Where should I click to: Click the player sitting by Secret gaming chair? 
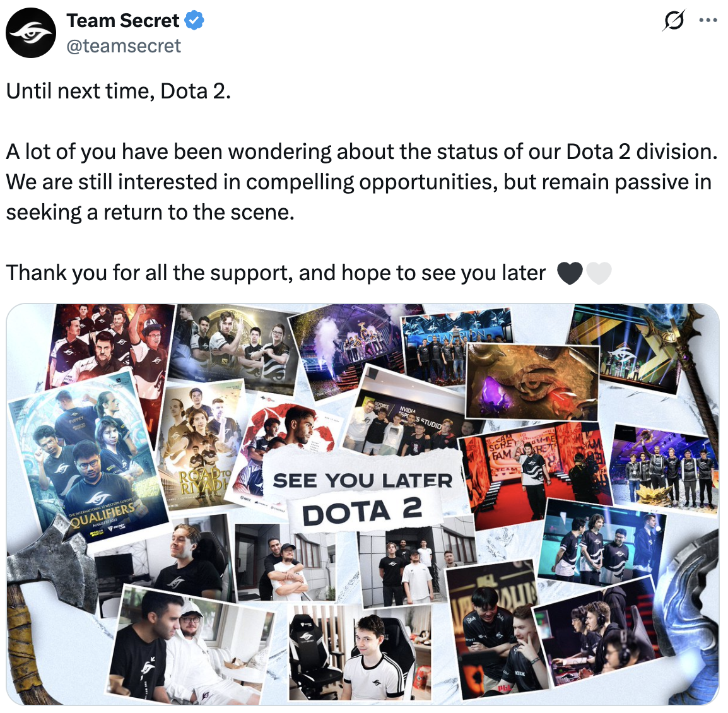coord(360,654)
